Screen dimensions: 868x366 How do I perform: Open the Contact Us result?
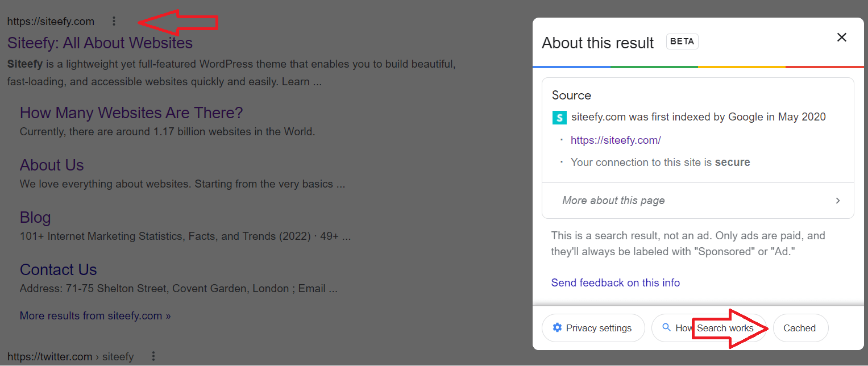click(58, 269)
